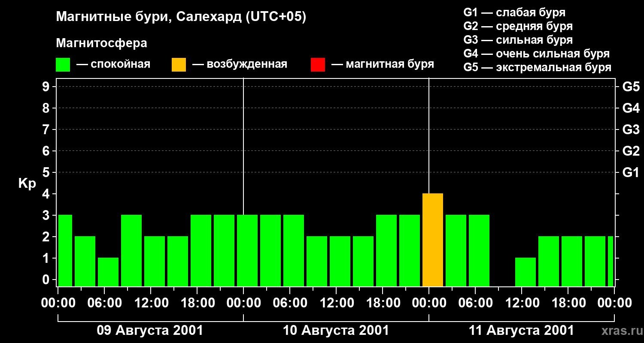Image resolution: width=644 pixels, height=343 pixels.
Task: Click the orange 'возбужденная' legend swatch
Action: (x=179, y=65)
